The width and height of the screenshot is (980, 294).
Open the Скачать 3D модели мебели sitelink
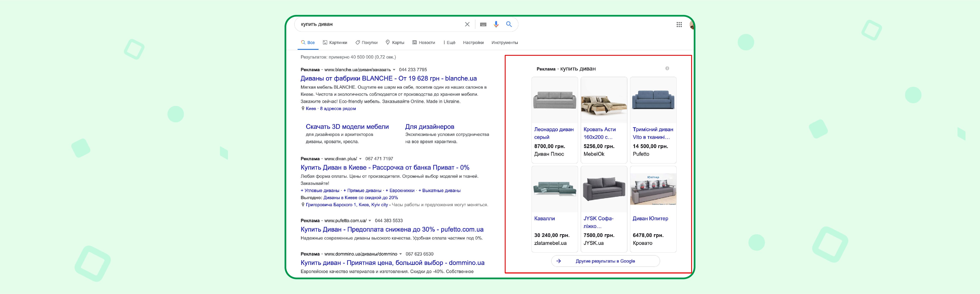click(x=347, y=127)
